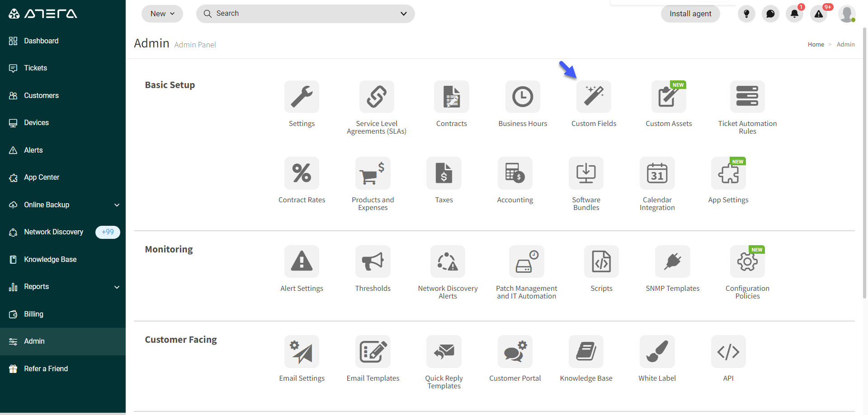Open Ticket Automation Rules icon

(747, 97)
